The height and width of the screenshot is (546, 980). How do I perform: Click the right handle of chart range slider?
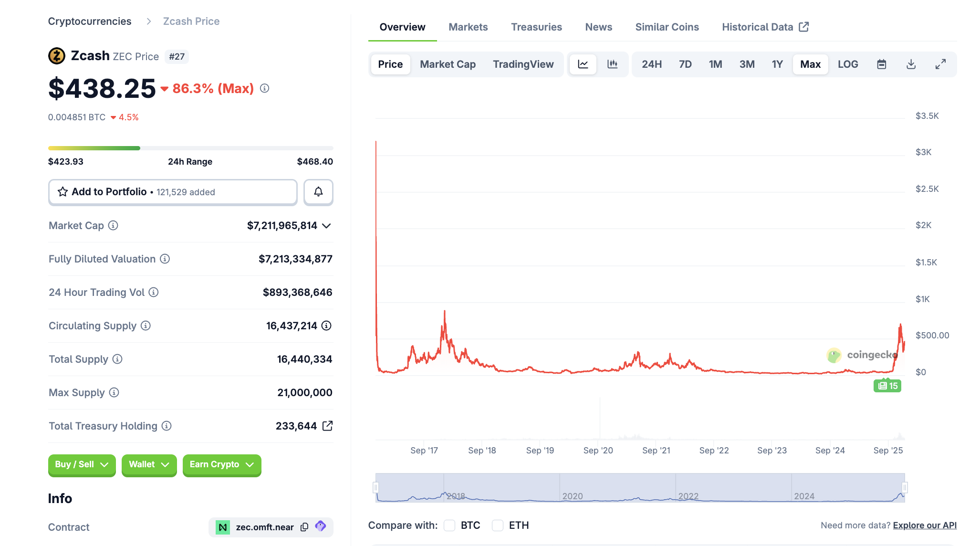[905, 487]
